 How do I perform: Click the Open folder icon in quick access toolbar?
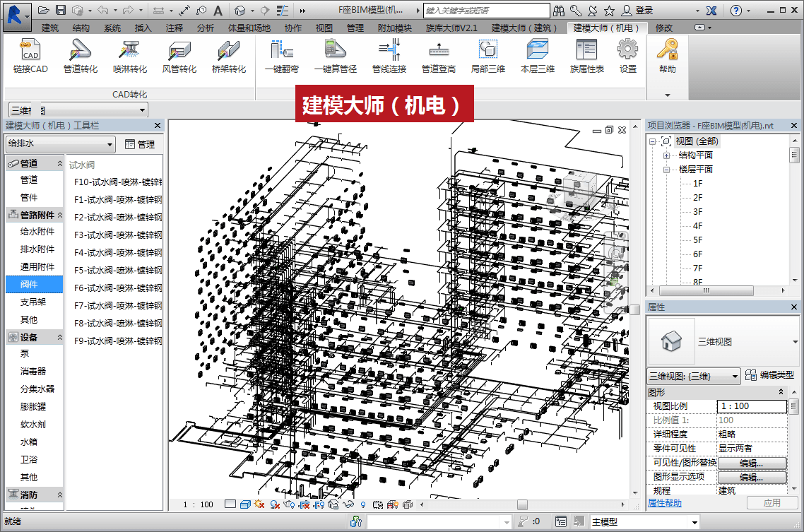click(44, 11)
